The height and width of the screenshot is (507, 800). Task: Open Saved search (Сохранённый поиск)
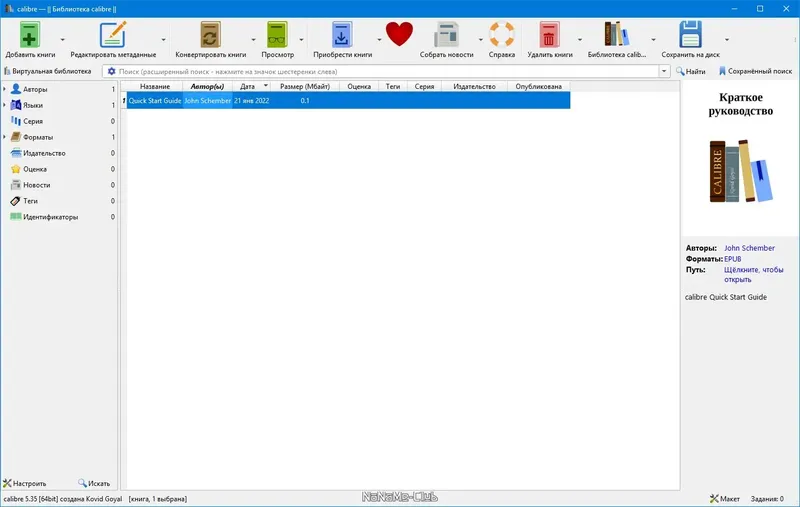coord(755,71)
